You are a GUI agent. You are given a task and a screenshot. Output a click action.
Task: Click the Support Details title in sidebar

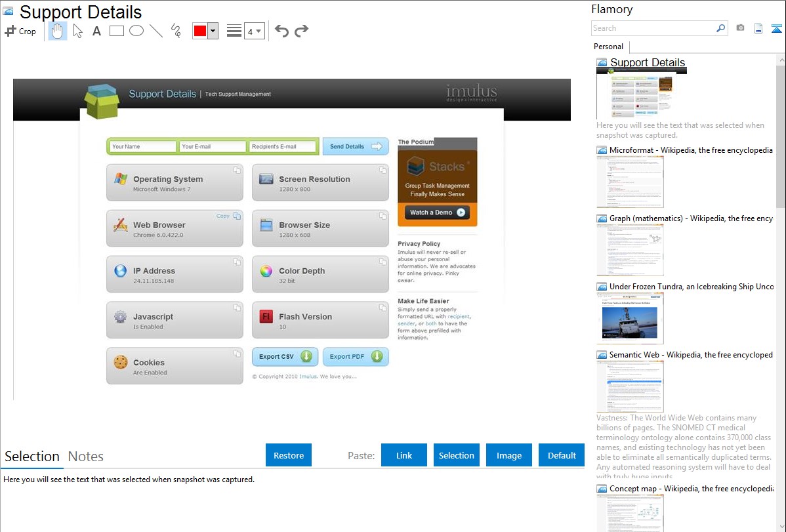pos(647,62)
